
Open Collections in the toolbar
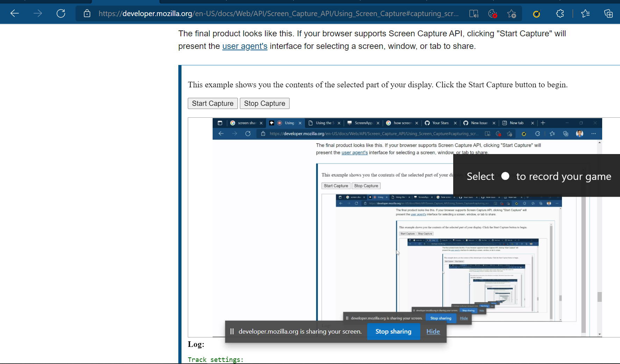pyautogui.click(x=608, y=13)
